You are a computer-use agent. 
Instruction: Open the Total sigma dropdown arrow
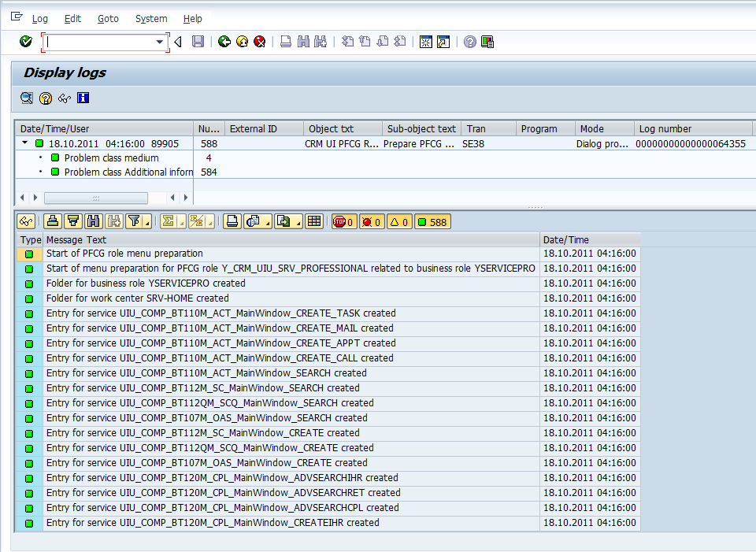click(x=181, y=223)
